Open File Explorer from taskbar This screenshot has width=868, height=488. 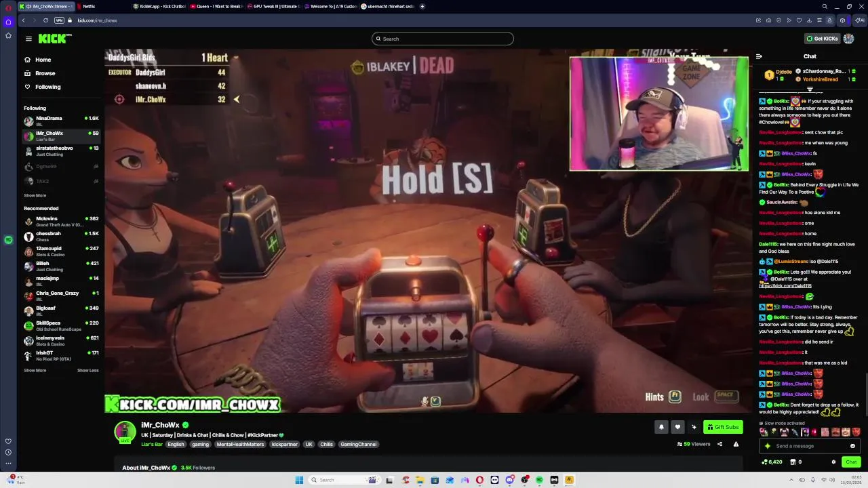tap(420, 480)
